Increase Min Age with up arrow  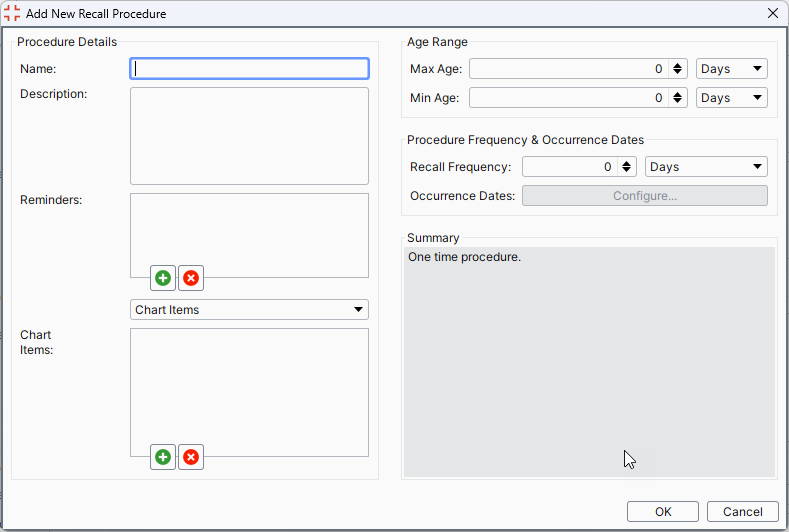677,94
